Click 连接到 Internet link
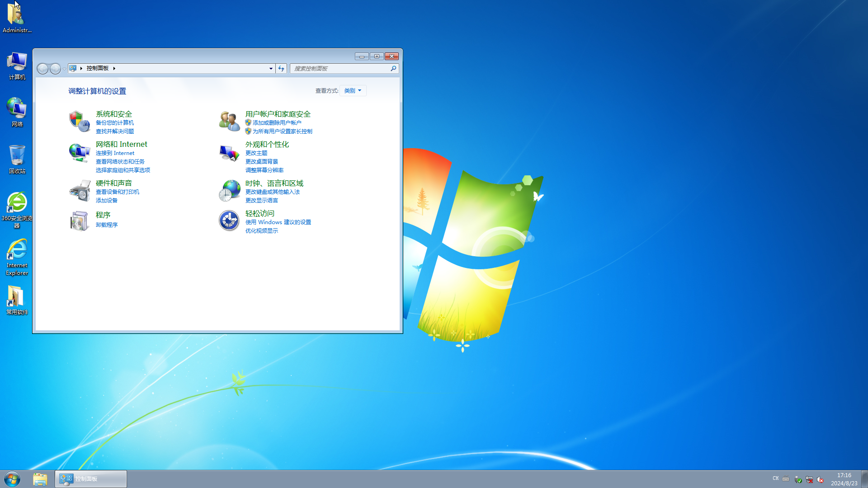The width and height of the screenshot is (868, 488). (115, 153)
